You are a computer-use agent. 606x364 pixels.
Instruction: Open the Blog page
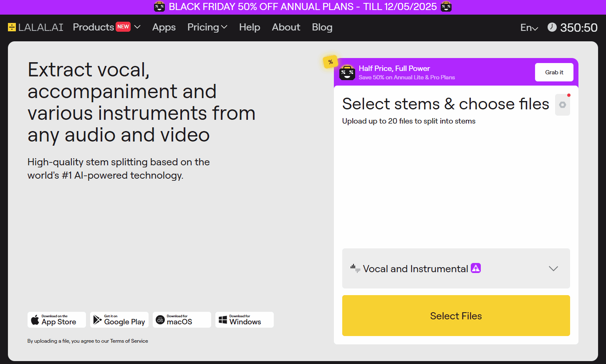(x=322, y=27)
